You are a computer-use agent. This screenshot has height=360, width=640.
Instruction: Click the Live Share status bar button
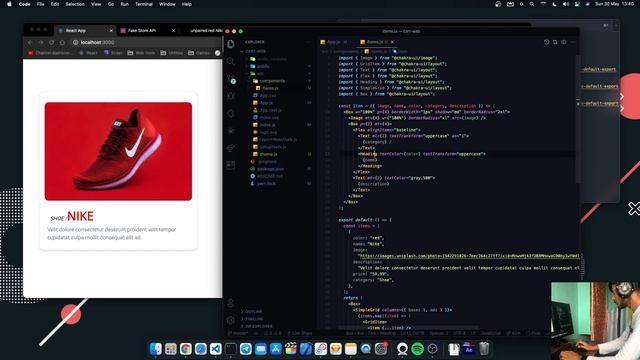[x=300, y=333]
